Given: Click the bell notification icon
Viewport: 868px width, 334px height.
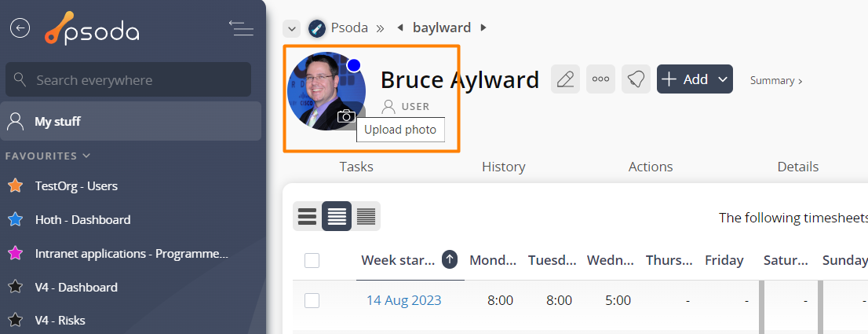Looking at the screenshot, I should (636, 79).
